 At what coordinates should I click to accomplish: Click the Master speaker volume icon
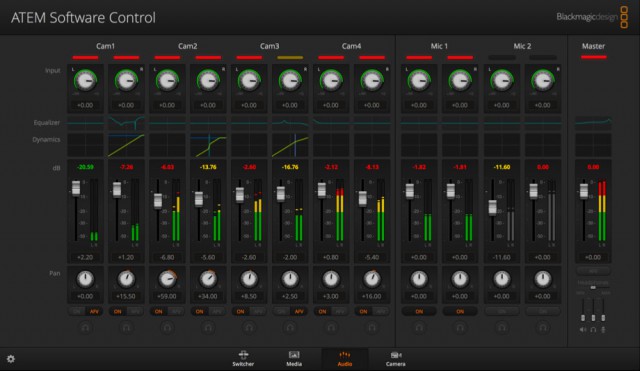(x=583, y=330)
